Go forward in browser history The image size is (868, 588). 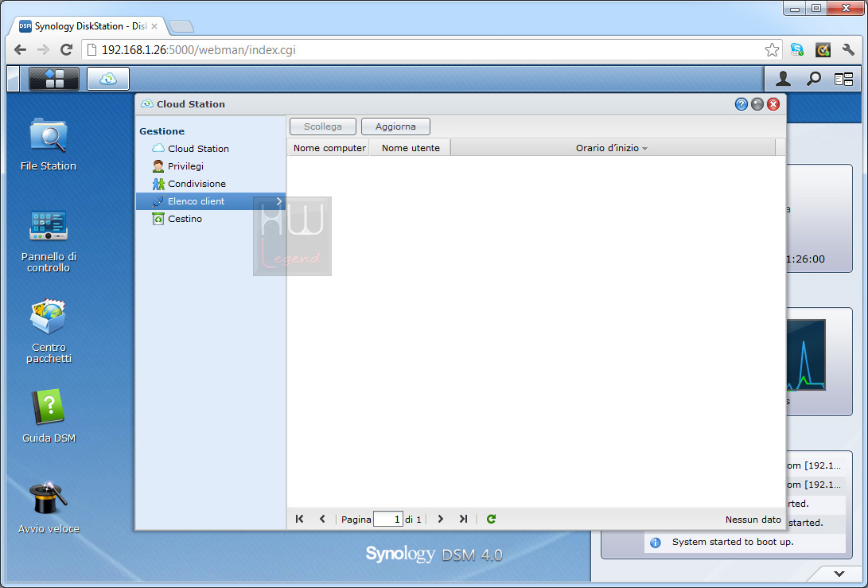(x=43, y=50)
